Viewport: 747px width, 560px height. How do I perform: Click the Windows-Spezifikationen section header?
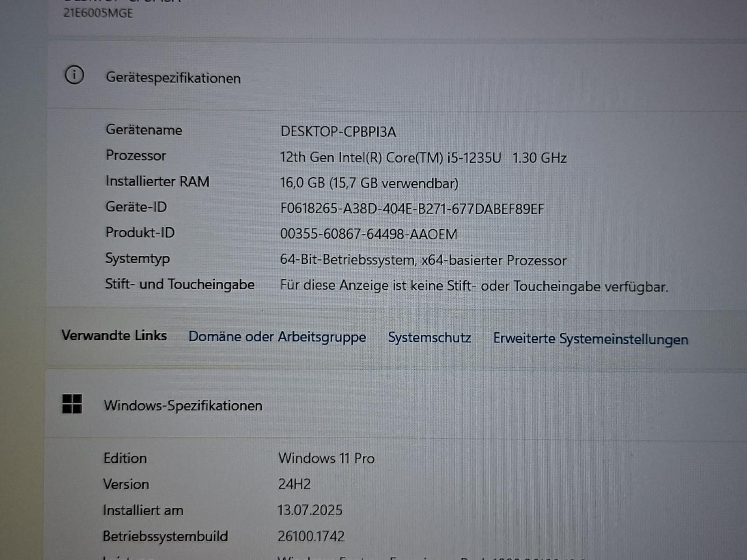click(183, 405)
